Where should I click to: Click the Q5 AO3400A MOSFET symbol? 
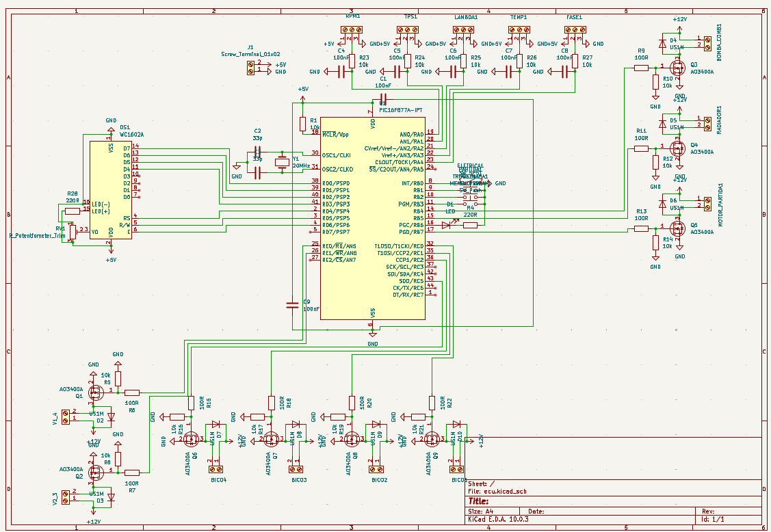click(677, 228)
